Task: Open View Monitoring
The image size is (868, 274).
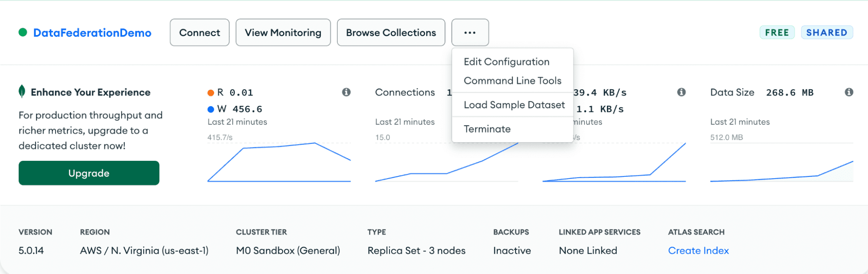Action: pyautogui.click(x=283, y=33)
